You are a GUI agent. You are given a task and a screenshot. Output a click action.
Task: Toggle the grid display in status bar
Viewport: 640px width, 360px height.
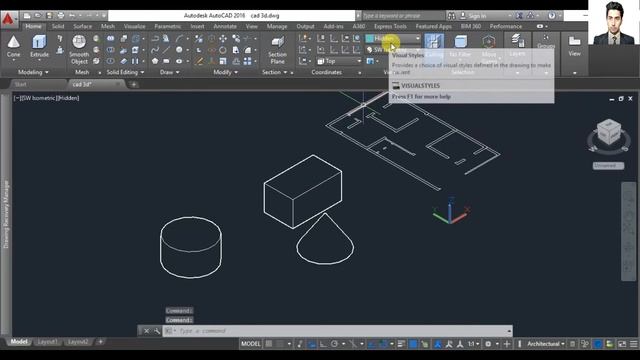point(269,344)
